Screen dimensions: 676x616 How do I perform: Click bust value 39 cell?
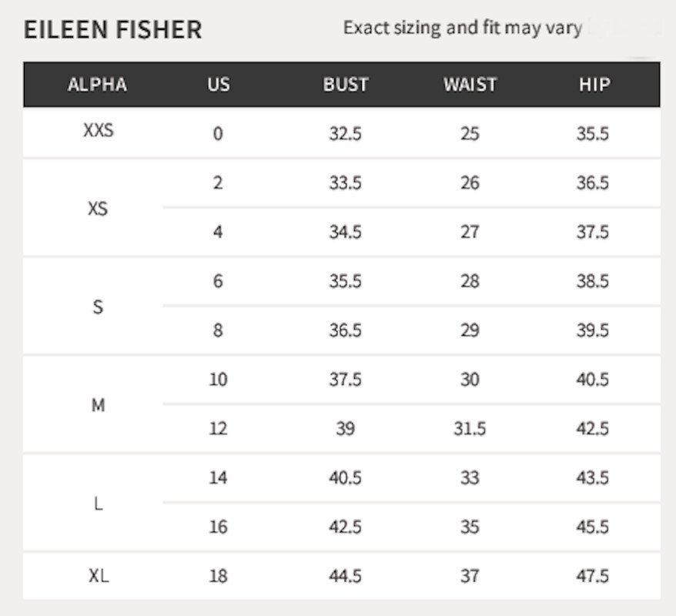pos(346,428)
